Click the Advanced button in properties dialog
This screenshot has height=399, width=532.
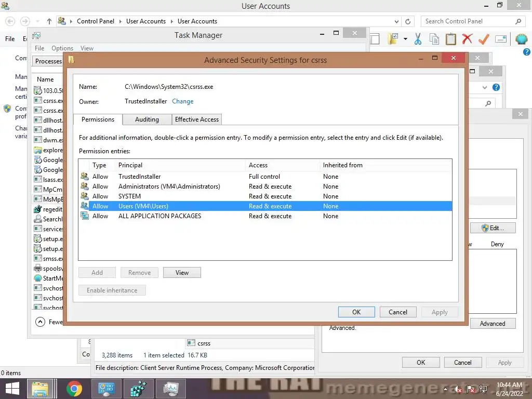(x=493, y=324)
